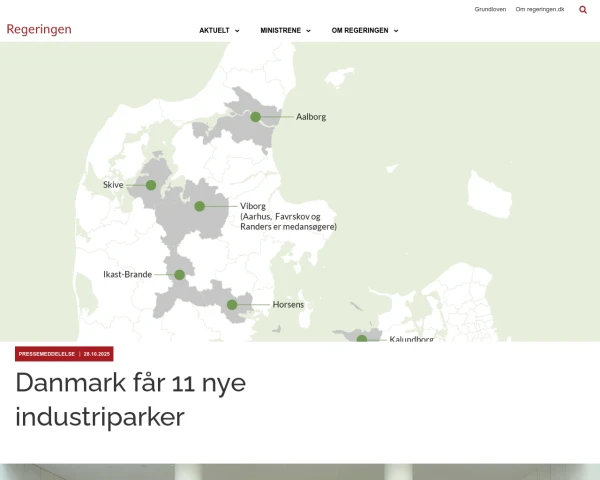Open the Aktuelt menu item
Image resolution: width=600 pixels, height=480 pixels.
(214, 31)
